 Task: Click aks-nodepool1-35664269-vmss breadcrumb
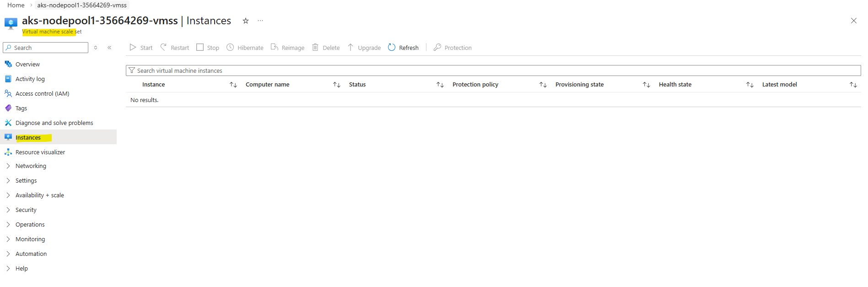point(82,5)
